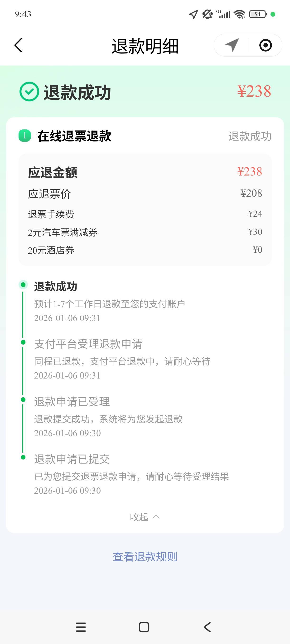Tap the 退票手续费 ¥24 row
Image resolution: width=290 pixels, height=644 pixels.
click(x=145, y=214)
